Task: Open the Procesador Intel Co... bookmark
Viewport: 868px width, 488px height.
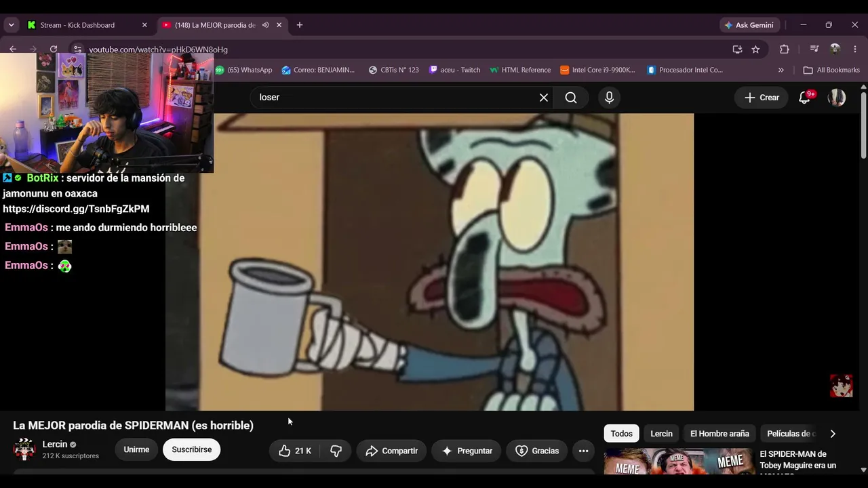Action: coord(685,70)
